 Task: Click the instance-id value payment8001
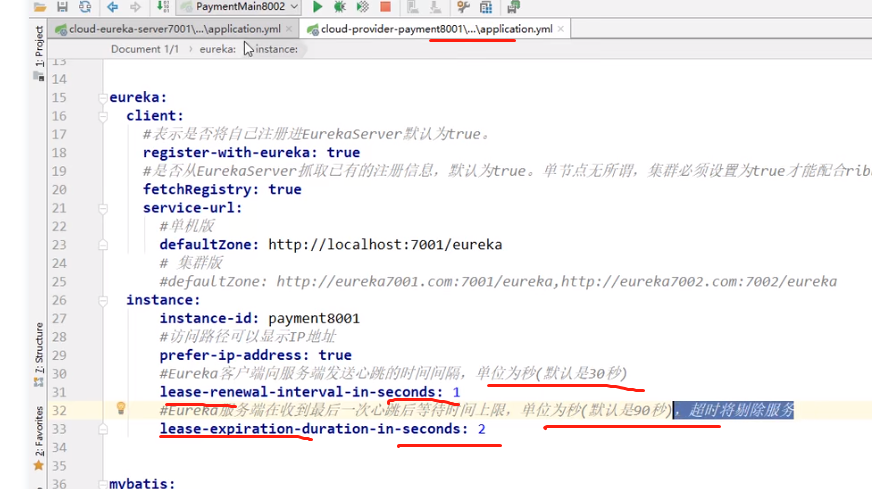coord(314,318)
